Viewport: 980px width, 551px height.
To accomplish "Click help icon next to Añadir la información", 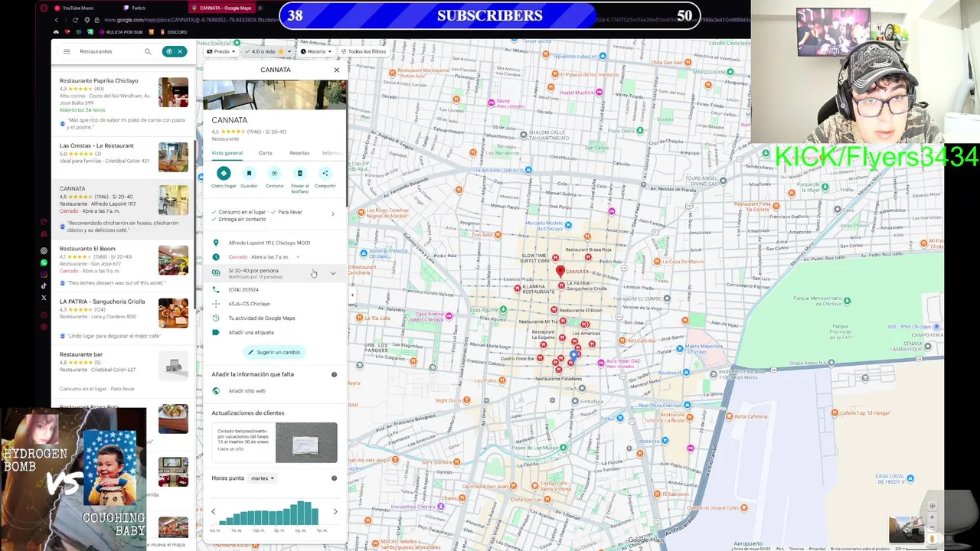I will (334, 374).
